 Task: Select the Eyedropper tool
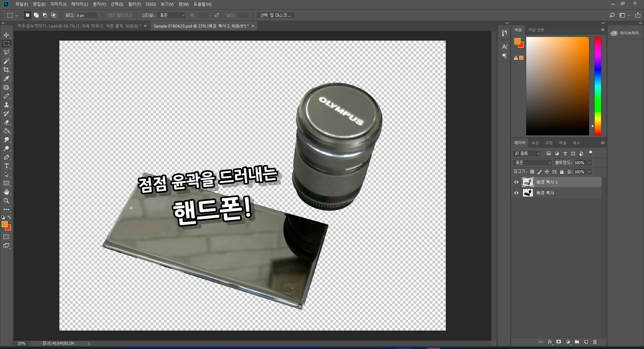[x=6, y=79]
